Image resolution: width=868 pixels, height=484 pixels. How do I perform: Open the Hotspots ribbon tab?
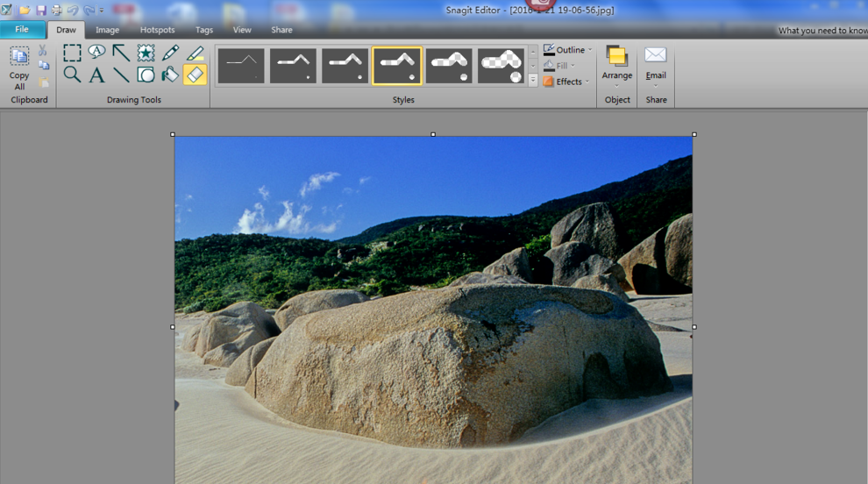(x=157, y=30)
